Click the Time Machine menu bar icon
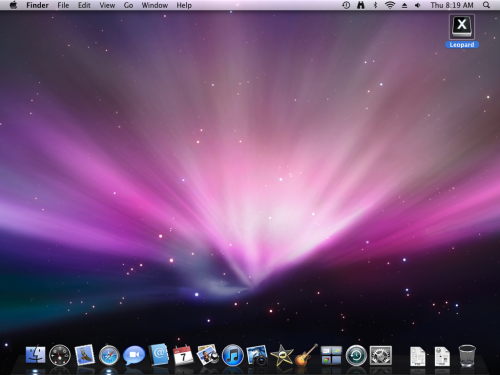This screenshot has width=500, height=375. (x=346, y=5)
